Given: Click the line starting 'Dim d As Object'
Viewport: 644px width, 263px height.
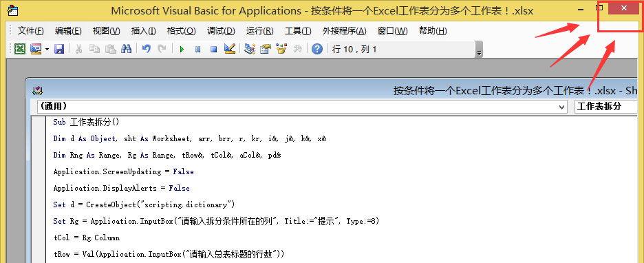Looking at the screenshot, I should (x=190, y=138).
